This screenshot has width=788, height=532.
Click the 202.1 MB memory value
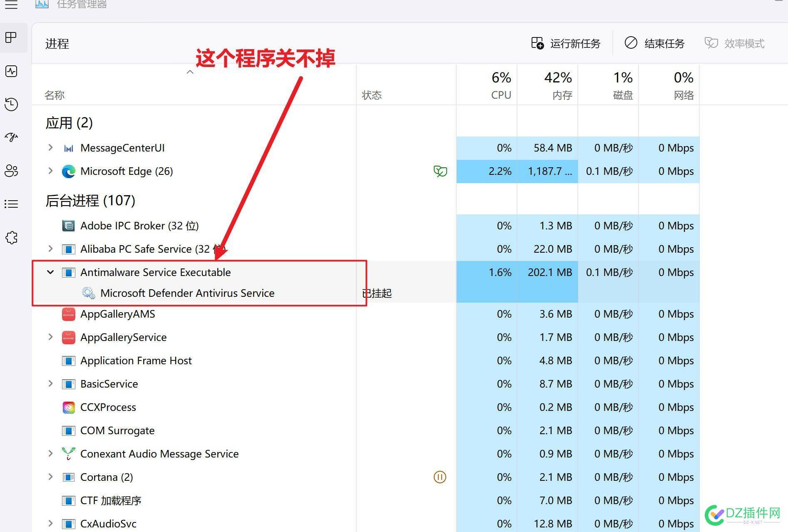(550, 272)
